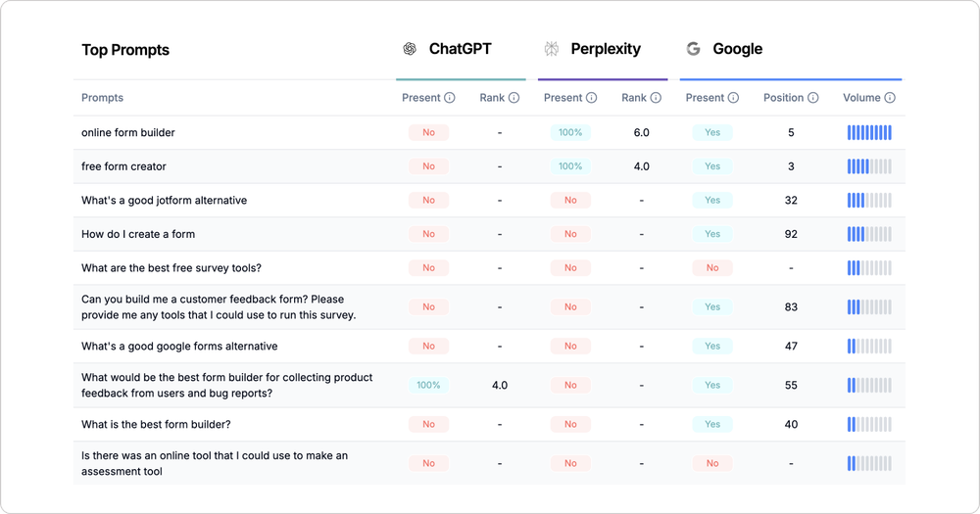This screenshot has height=514, width=980.
Task: Select the Google column tab
Action: tap(737, 49)
